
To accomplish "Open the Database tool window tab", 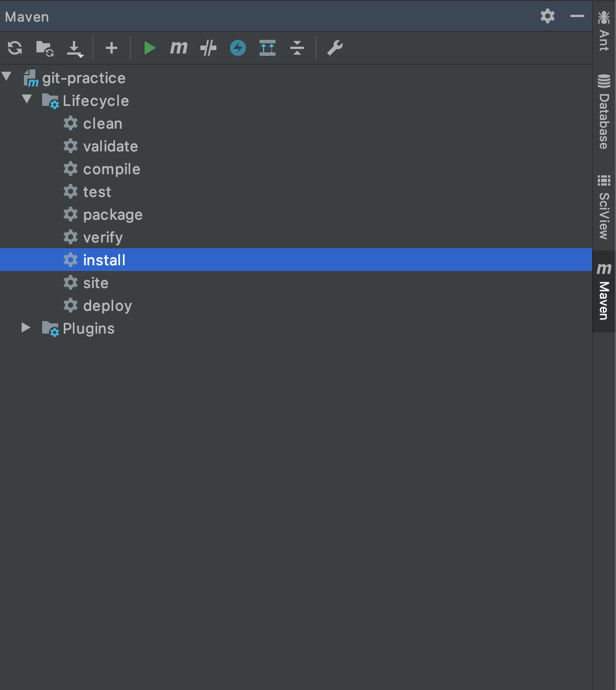I will pyautogui.click(x=604, y=112).
